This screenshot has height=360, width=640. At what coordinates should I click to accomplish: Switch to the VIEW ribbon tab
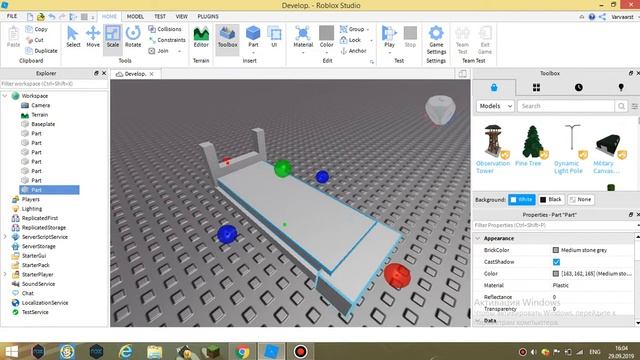pyautogui.click(x=182, y=16)
